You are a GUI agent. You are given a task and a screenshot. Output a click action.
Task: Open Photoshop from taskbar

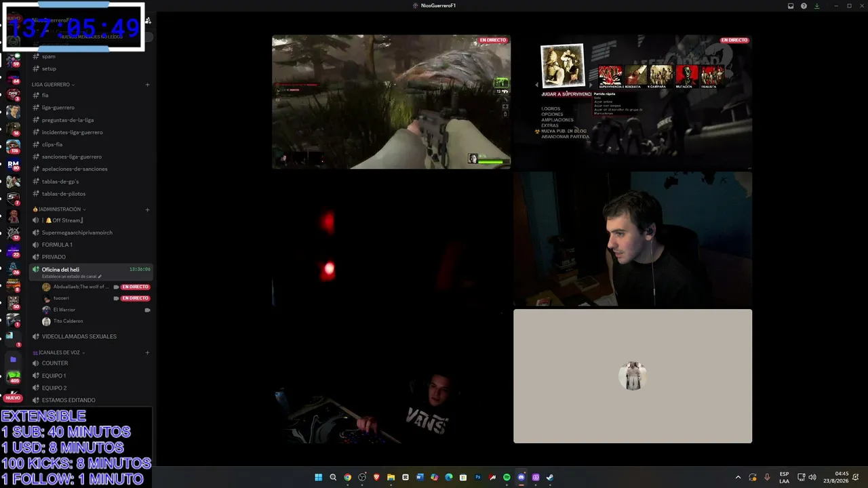[477, 477]
